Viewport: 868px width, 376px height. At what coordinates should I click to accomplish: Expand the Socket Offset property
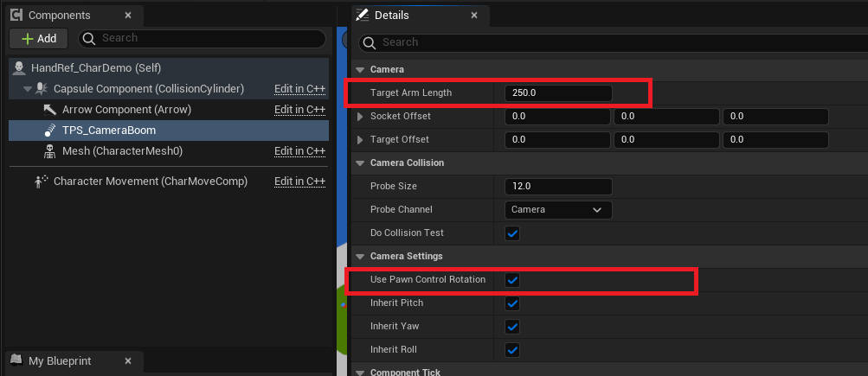[360, 117]
